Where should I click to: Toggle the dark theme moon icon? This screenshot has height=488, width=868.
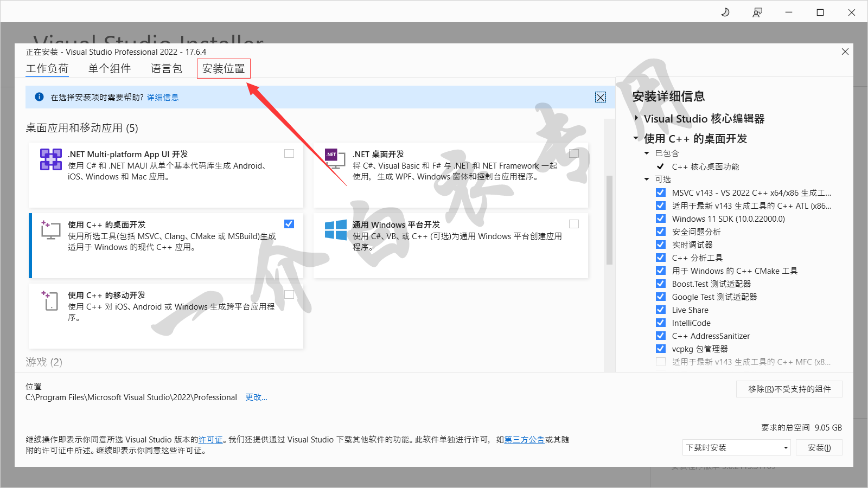tap(725, 12)
